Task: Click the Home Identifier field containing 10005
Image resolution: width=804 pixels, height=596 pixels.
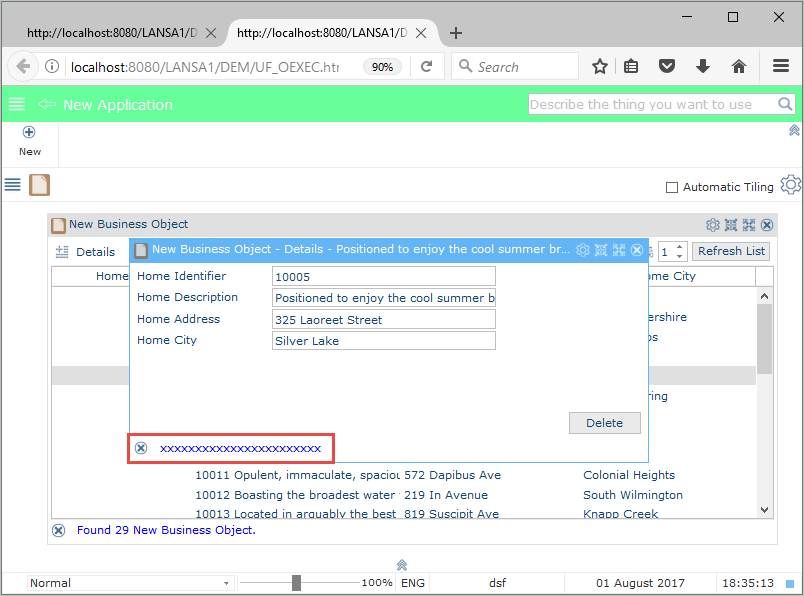Action: coord(384,276)
